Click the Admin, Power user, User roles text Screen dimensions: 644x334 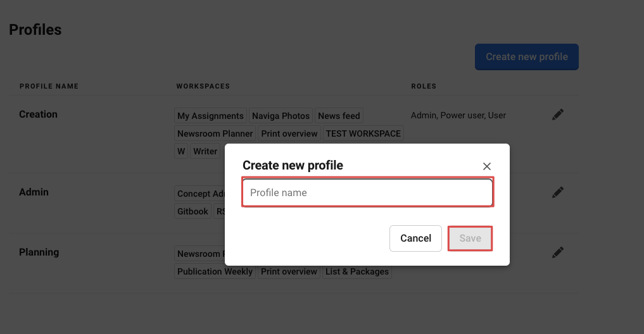[458, 115]
